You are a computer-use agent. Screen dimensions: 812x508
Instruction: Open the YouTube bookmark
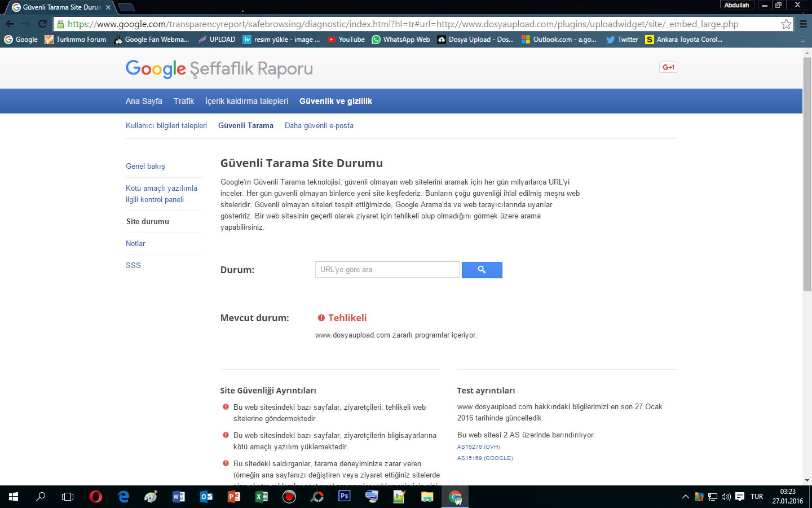[x=346, y=40]
